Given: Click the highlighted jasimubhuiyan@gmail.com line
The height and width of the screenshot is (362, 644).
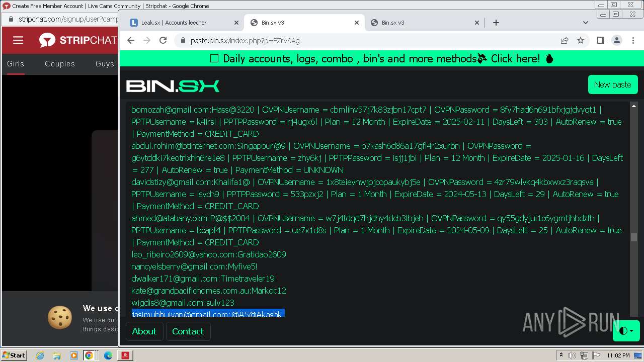Looking at the screenshot, I should pyautogui.click(x=207, y=314).
